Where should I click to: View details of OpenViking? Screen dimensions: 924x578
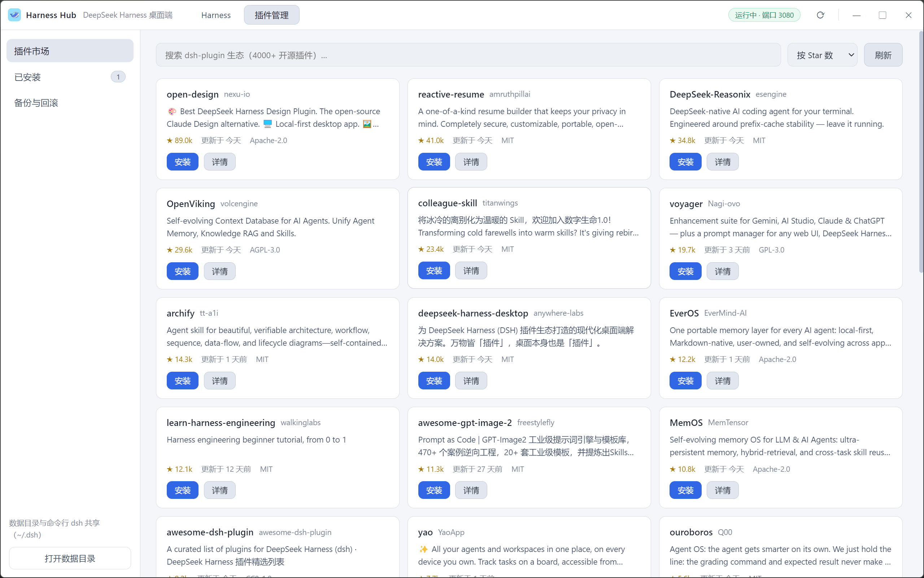tap(219, 271)
